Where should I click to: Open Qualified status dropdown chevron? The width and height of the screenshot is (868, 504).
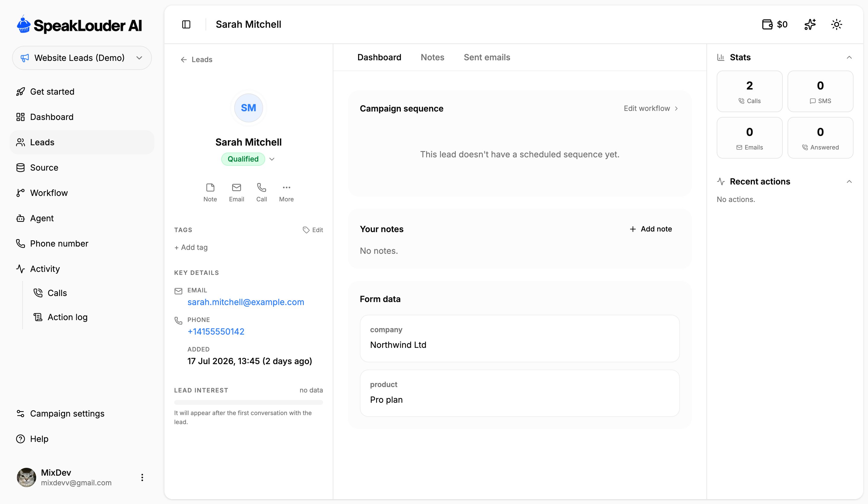click(x=272, y=159)
